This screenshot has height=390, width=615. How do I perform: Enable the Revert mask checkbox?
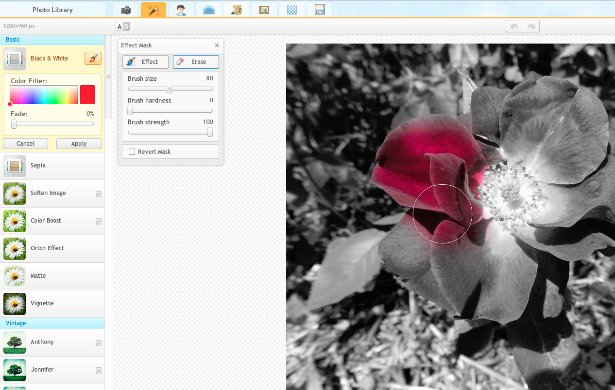(131, 151)
